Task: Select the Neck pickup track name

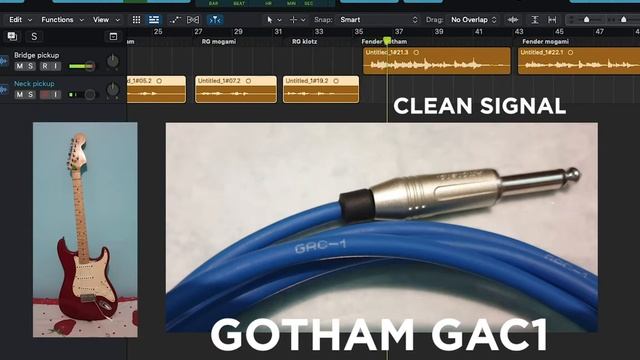Action: point(34,84)
